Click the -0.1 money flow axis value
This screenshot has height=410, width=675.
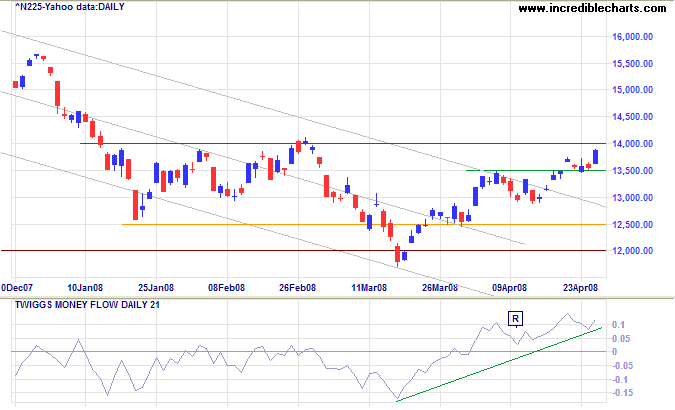coord(620,380)
